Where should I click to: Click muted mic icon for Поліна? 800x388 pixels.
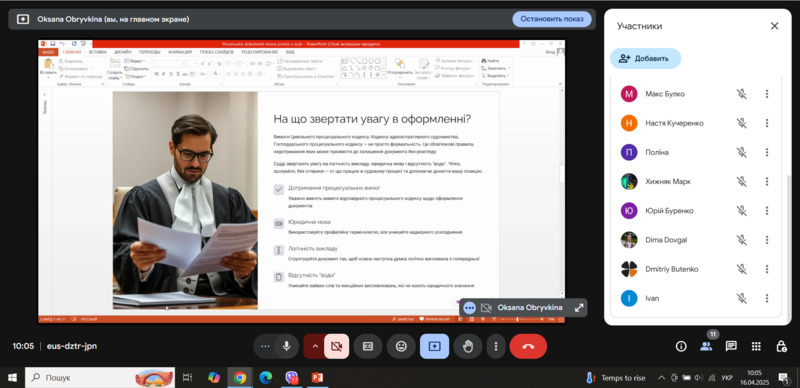pyautogui.click(x=741, y=152)
